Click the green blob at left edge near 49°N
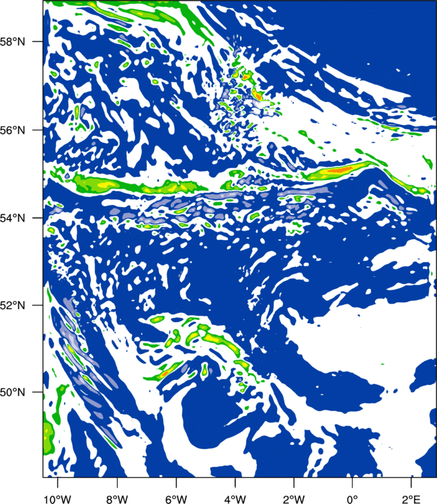The width and height of the screenshot is (437, 504). (x=48, y=435)
